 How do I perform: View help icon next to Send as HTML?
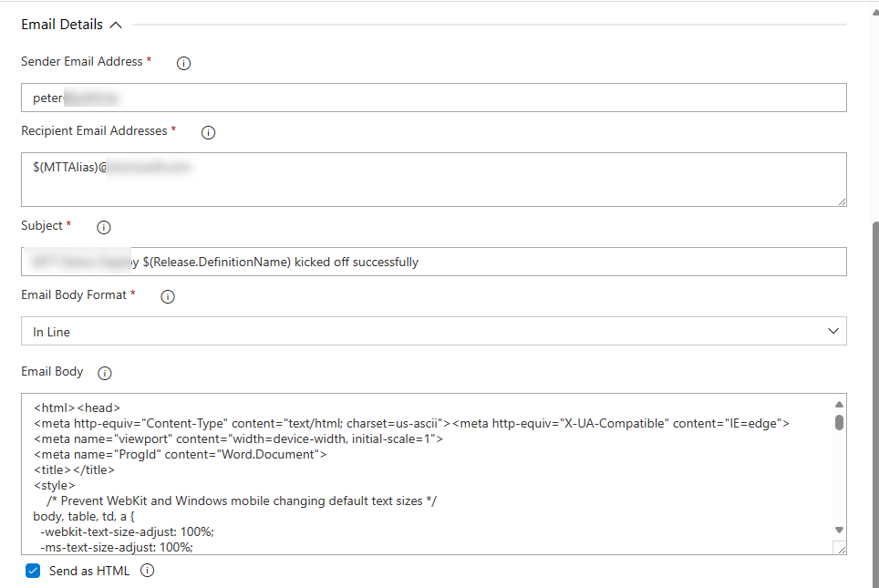click(x=147, y=570)
